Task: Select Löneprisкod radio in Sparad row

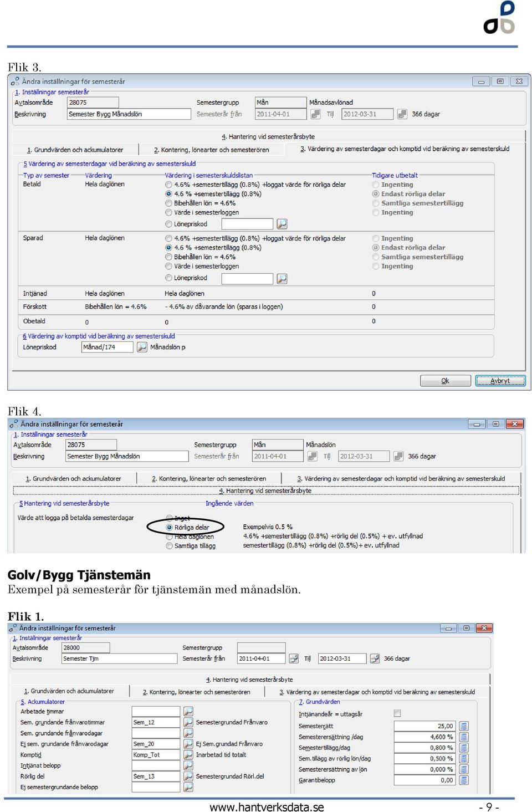Action: [x=168, y=278]
